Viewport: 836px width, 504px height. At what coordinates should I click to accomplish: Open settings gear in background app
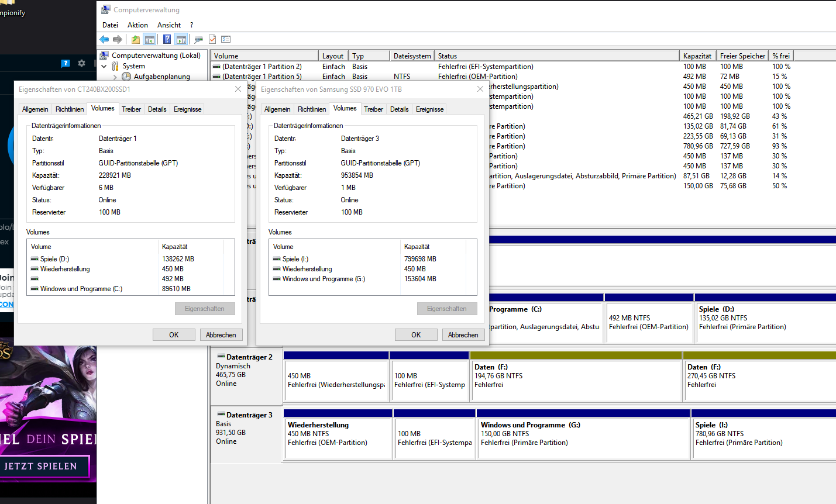(x=81, y=63)
